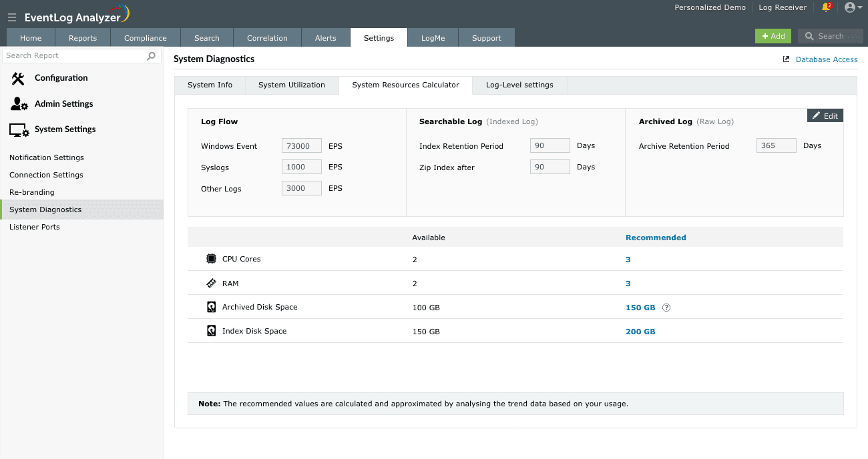Image resolution: width=868 pixels, height=459 pixels.
Task: Select Listener Ports in sidebar
Action: pos(35,227)
